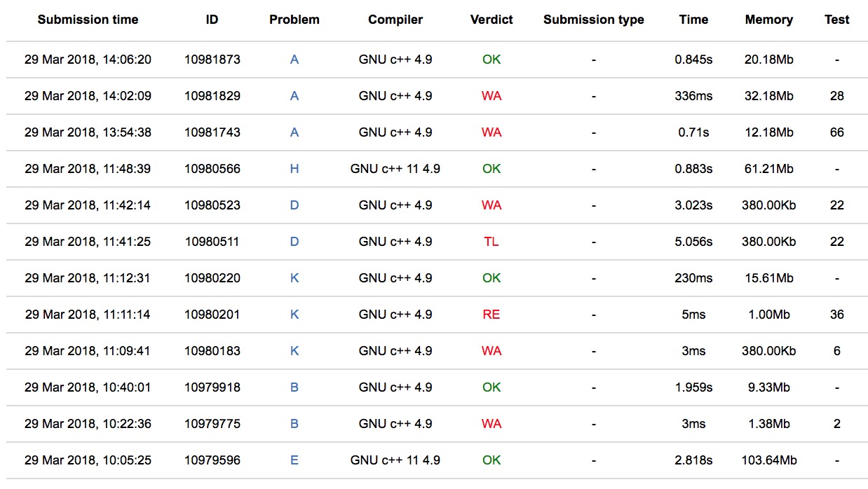Open problem K link for submission 10980220
Viewport: 868px width, 489px height.
294,278
